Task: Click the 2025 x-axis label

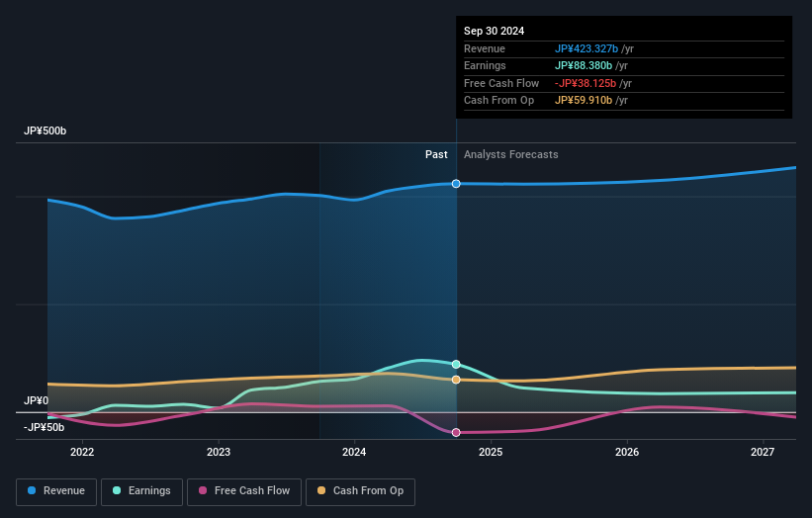Action: coord(491,452)
